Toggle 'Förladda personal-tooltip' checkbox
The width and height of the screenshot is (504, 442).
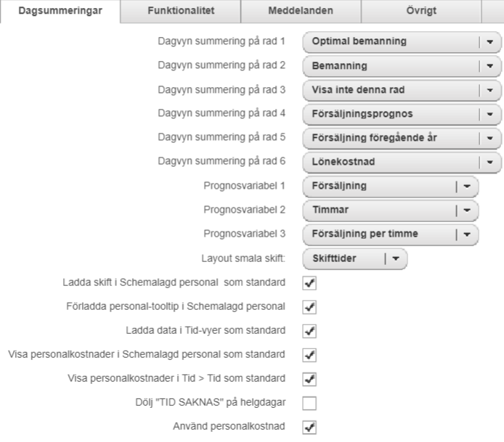[x=310, y=306]
